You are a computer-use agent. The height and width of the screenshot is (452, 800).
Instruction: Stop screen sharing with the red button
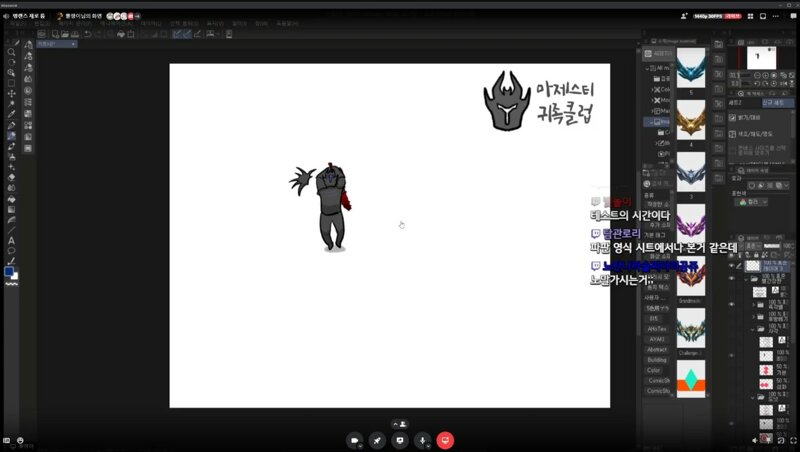click(x=445, y=440)
